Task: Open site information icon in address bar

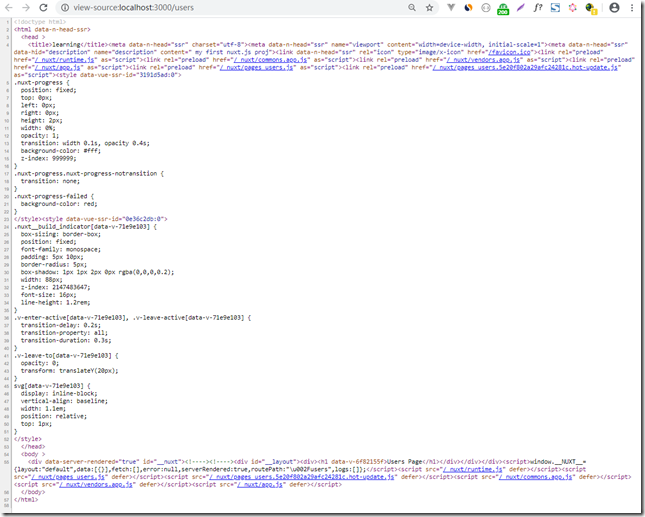Action: (64, 7)
